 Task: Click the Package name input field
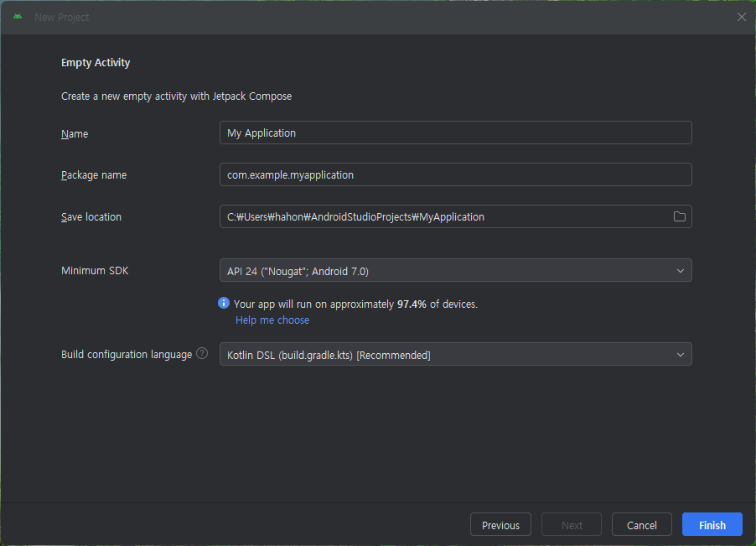coord(456,174)
